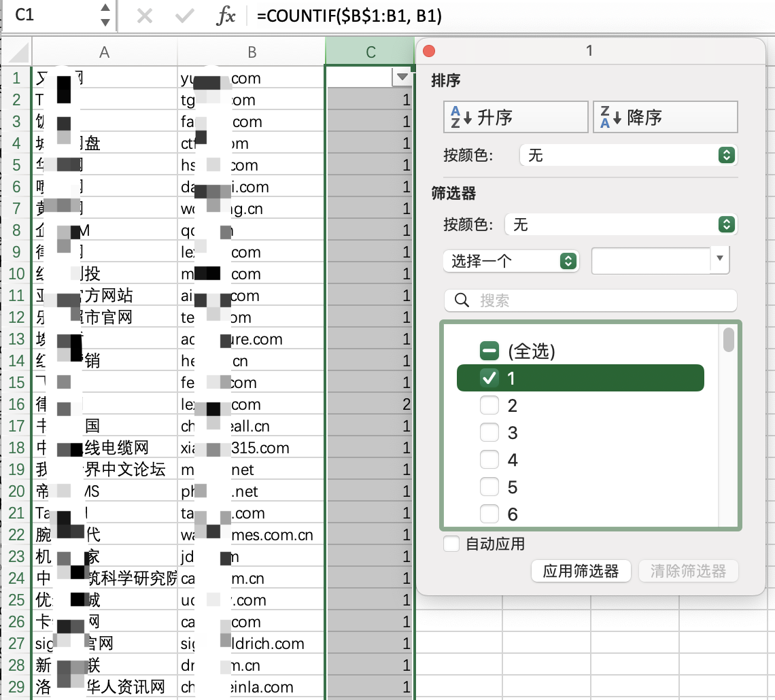Click the search magnifier icon in filter panel
Screen dimensions: 775x700
click(462, 300)
